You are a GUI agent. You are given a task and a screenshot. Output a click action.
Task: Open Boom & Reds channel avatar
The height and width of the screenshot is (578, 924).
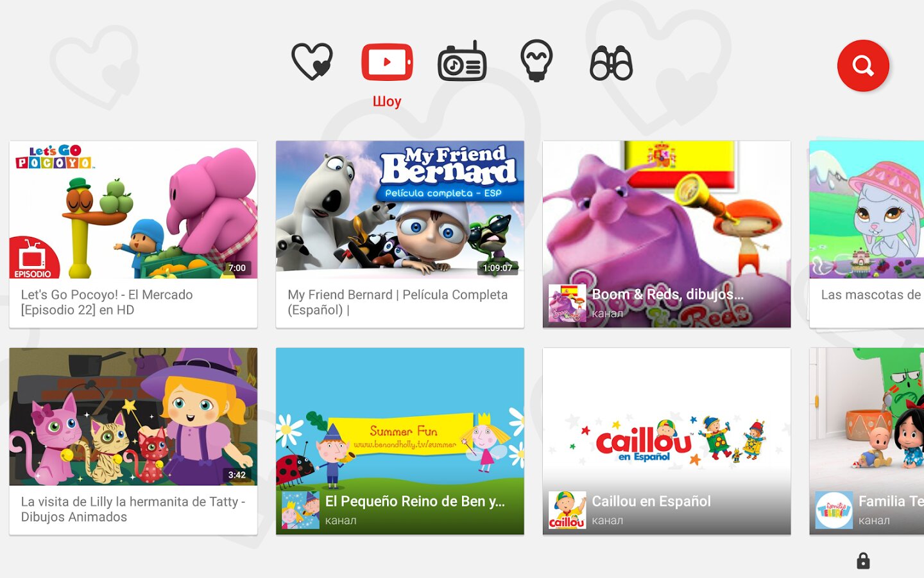[x=567, y=303]
